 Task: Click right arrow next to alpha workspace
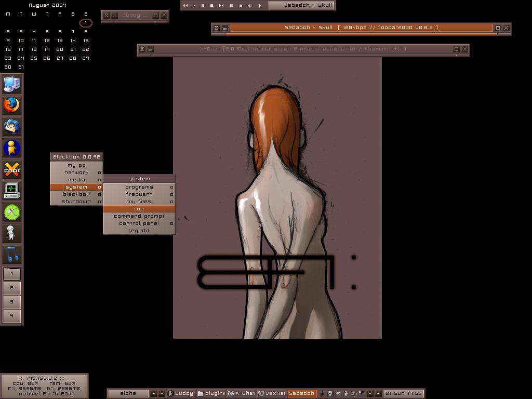[162, 394]
